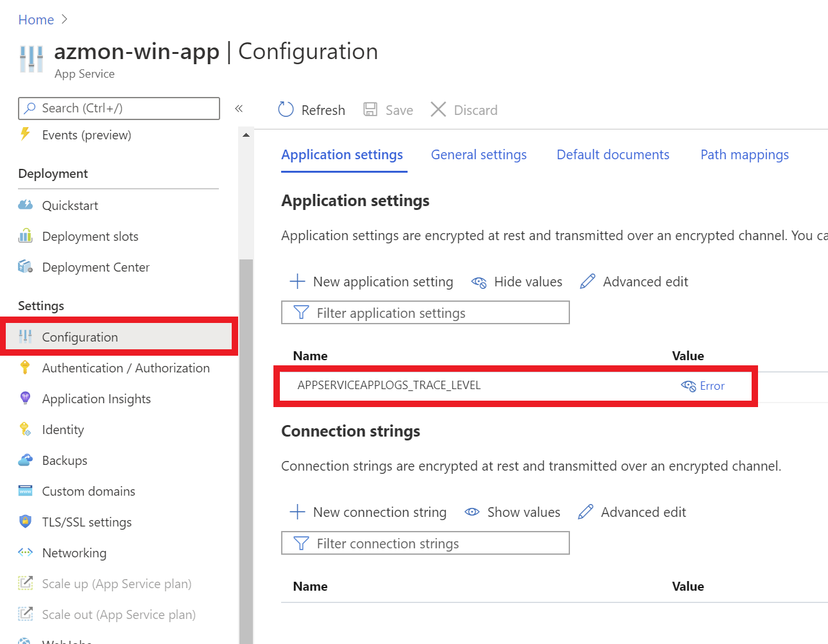Switch to the General settings tab

tap(478, 155)
